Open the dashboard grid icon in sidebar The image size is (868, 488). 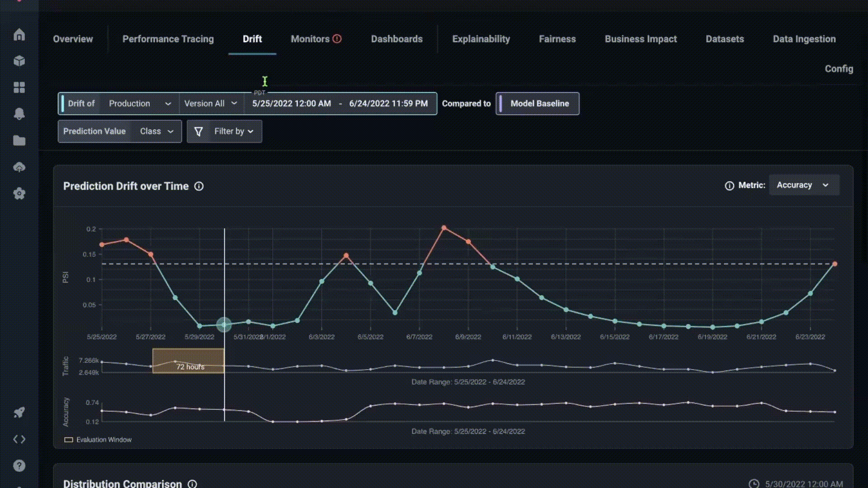click(19, 87)
